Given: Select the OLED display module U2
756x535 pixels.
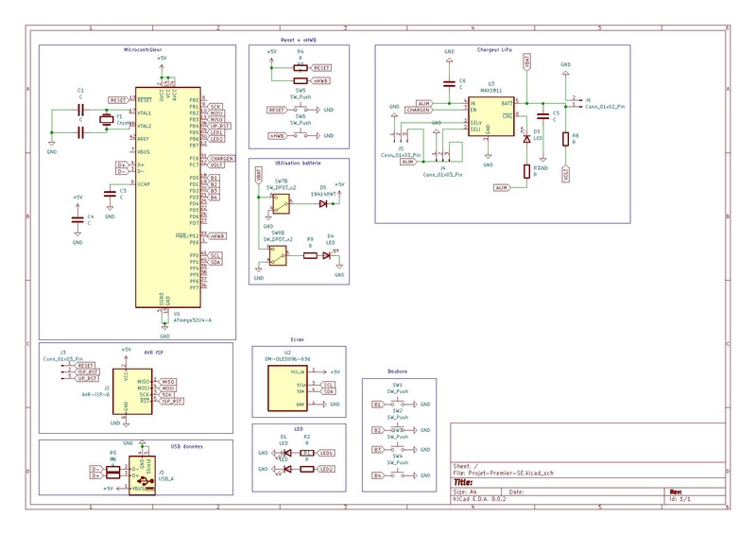Looking at the screenshot, I should pyautogui.click(x=287, y=388).
